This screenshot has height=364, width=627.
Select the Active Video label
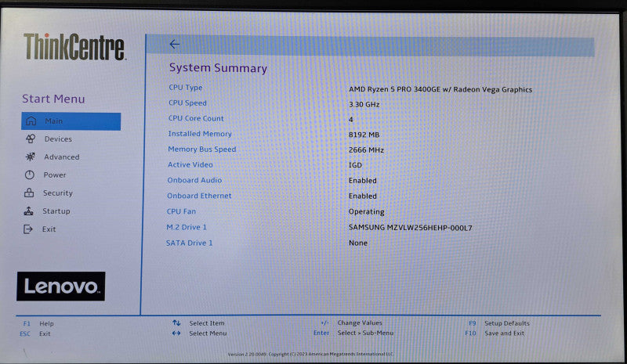190,164
